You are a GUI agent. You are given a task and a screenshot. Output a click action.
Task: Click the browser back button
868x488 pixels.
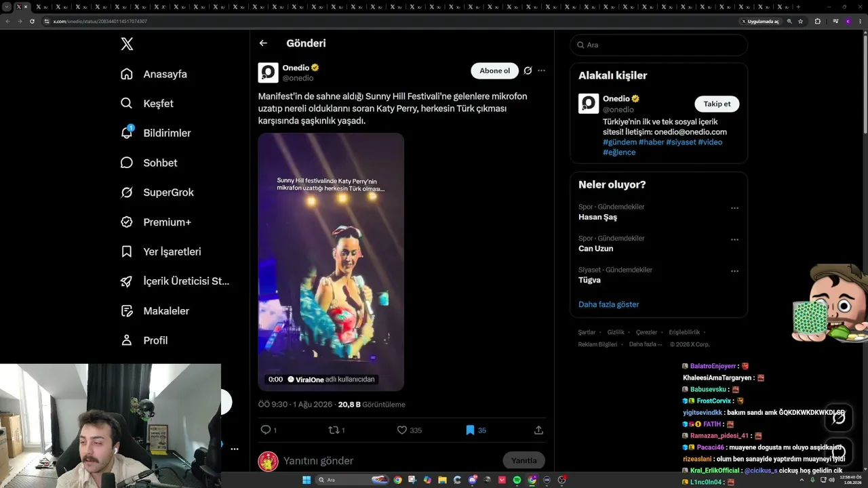(8, 21)
